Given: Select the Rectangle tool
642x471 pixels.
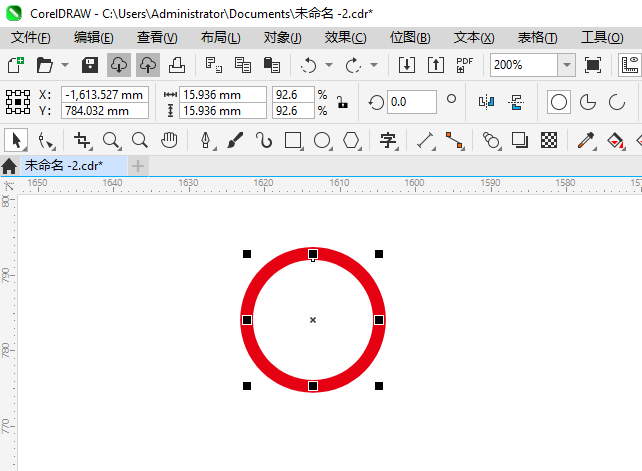Looking at the screenshot, I should pos(293,140).
